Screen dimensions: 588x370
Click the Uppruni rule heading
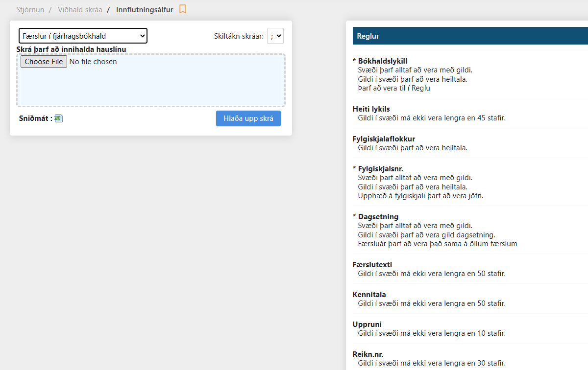point(367,324)
